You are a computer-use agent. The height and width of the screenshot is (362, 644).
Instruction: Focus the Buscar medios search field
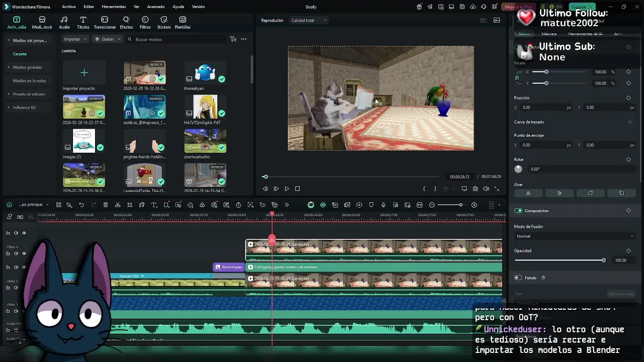[176, 39]
